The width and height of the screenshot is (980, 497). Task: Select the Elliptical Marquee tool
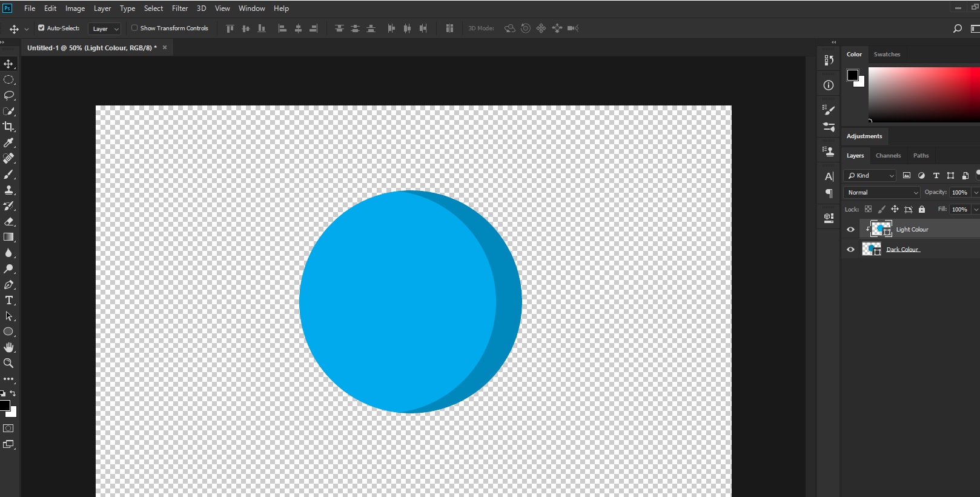click(8, 79)
